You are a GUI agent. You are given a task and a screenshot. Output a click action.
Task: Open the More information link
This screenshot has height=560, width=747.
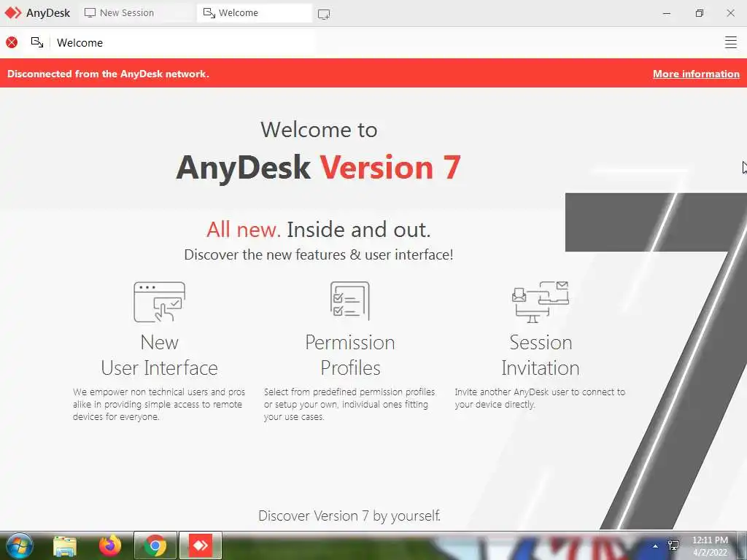696,74
